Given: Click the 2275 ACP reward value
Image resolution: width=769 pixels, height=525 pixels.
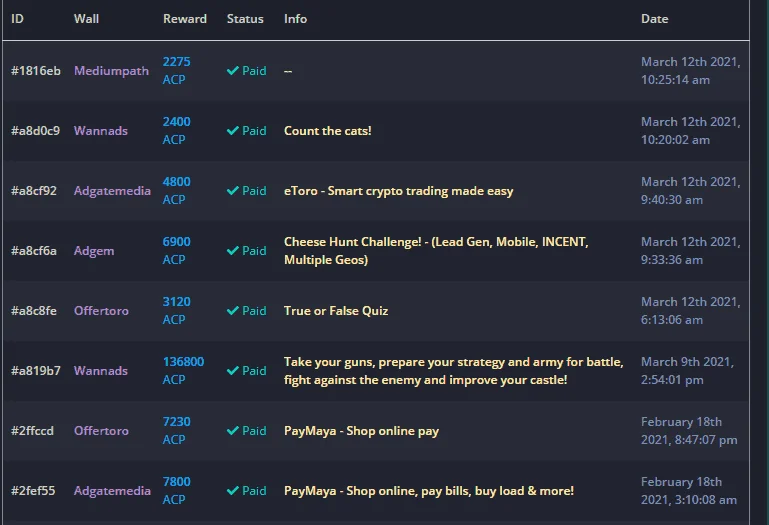Looking at the screenshot, I should (x=177, y=71).
